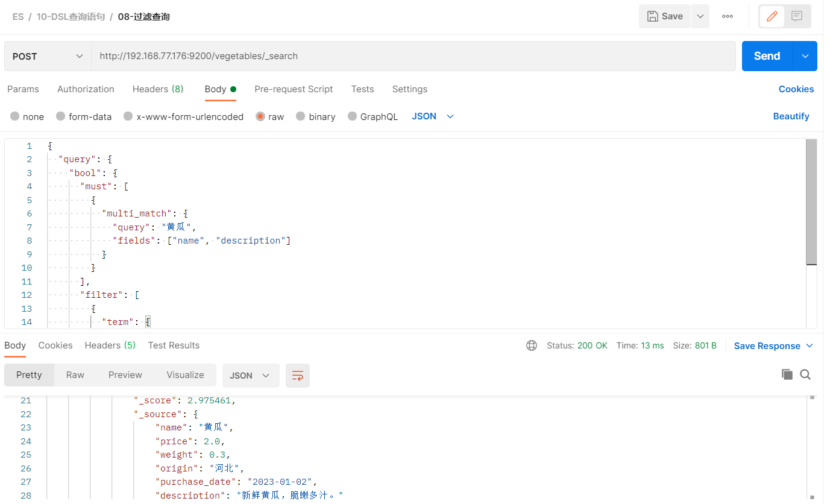Select the pencil edit mode icon

(x=772, y=16)
